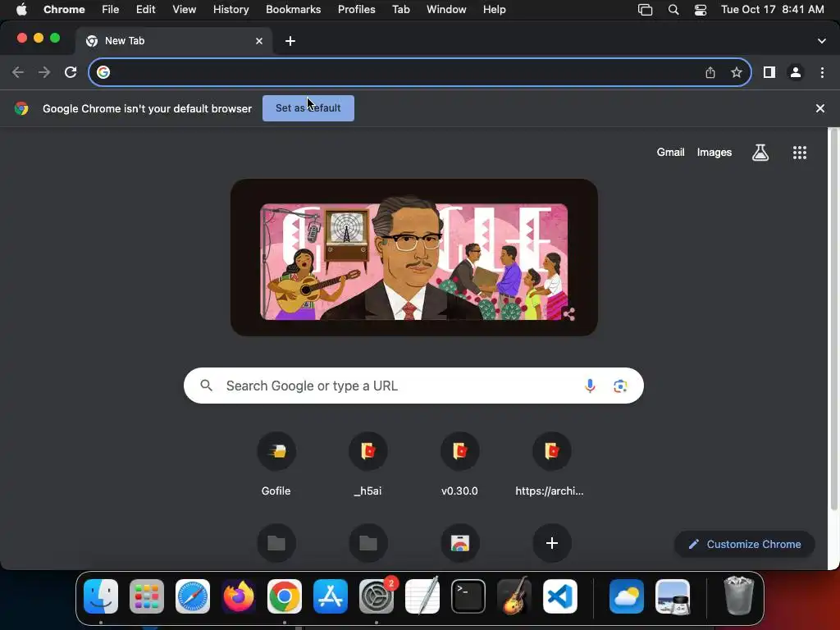The height and width of the screenshot is (630, 840).
Task: Launch Firefox from the Dock
Action: click(239, 596)
